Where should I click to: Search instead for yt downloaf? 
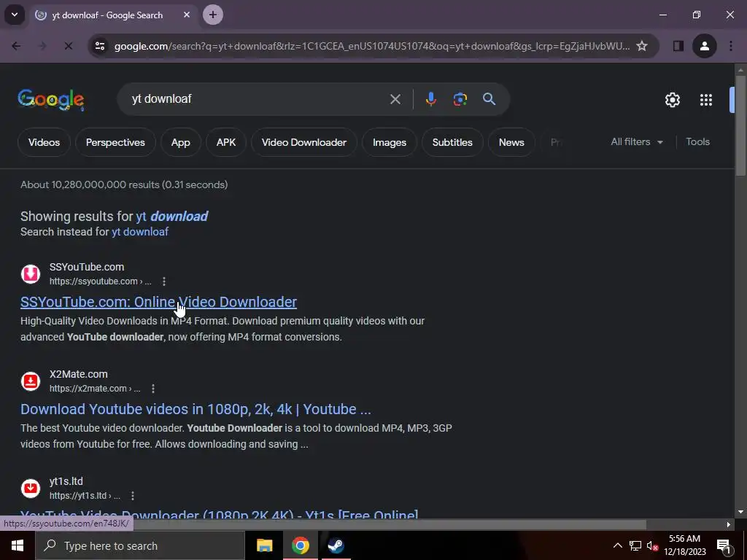(140, 232)
